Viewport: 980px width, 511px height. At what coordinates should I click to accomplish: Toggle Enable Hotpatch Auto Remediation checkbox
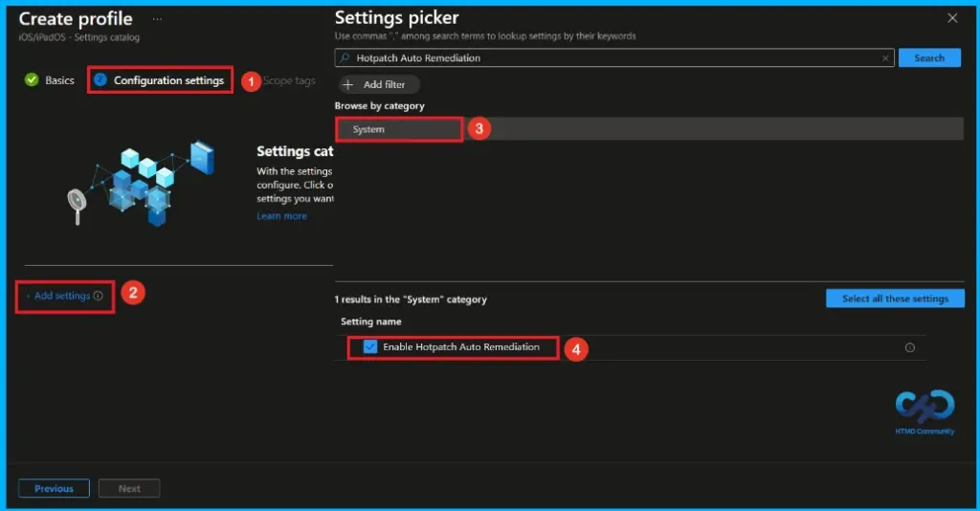pos(370,346)
